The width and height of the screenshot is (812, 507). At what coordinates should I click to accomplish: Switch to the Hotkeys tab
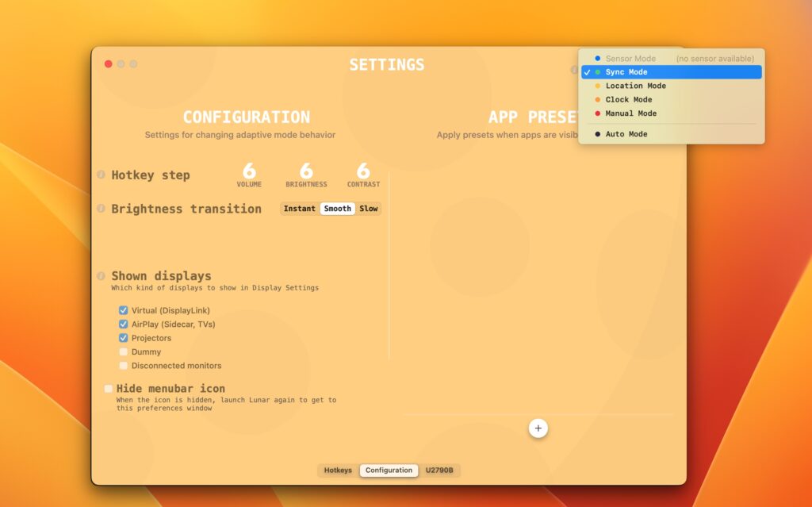pyautogui.click(x=338, y=470)
